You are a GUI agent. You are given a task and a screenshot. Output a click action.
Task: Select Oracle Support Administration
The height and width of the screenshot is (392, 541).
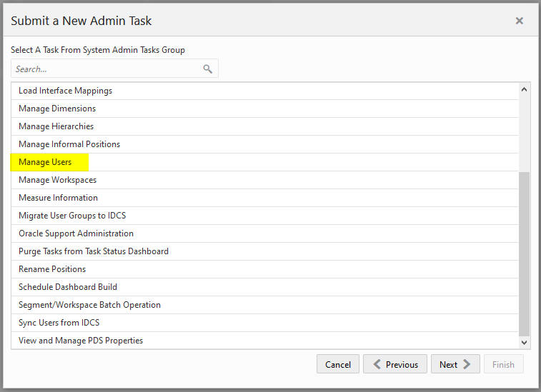(264, 233)
